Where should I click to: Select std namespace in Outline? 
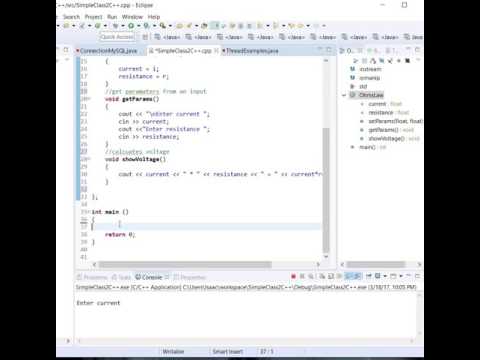pos(363,86)
